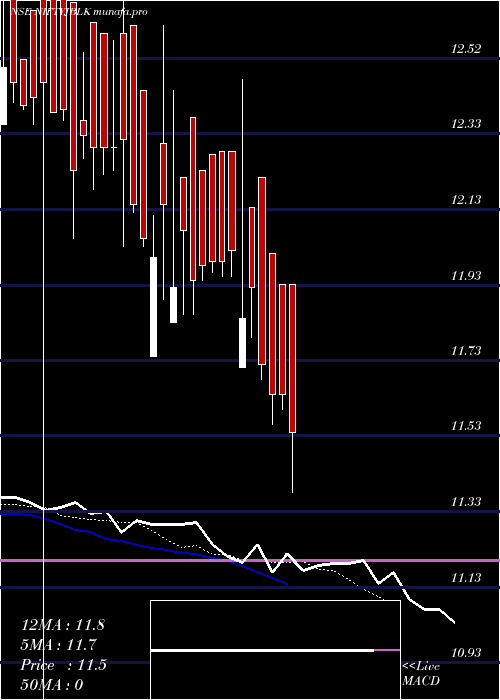Click the Price : 11.5 readout
Image resolution: width=500 pixels, height=700 pixels.
(x=63, y=665)
